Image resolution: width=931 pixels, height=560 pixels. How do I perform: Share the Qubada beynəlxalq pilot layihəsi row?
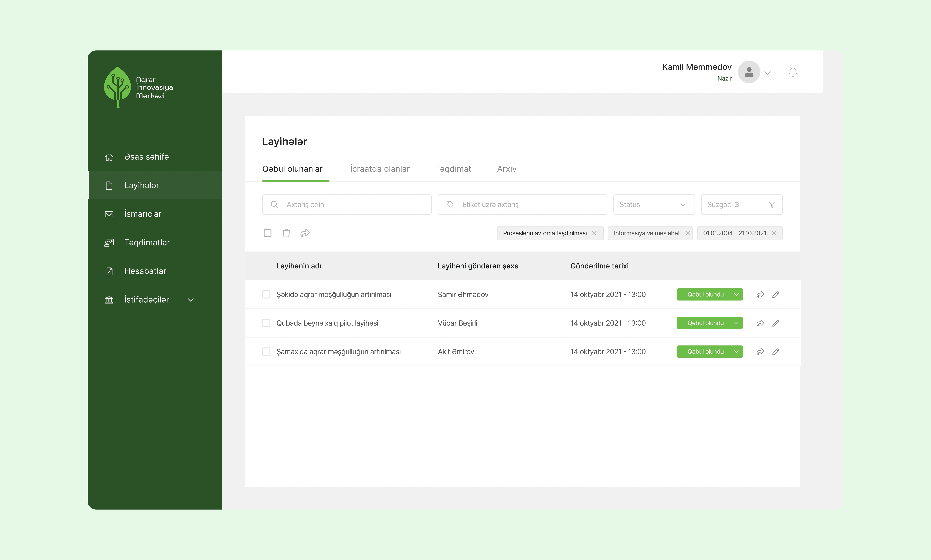[760, 323]
